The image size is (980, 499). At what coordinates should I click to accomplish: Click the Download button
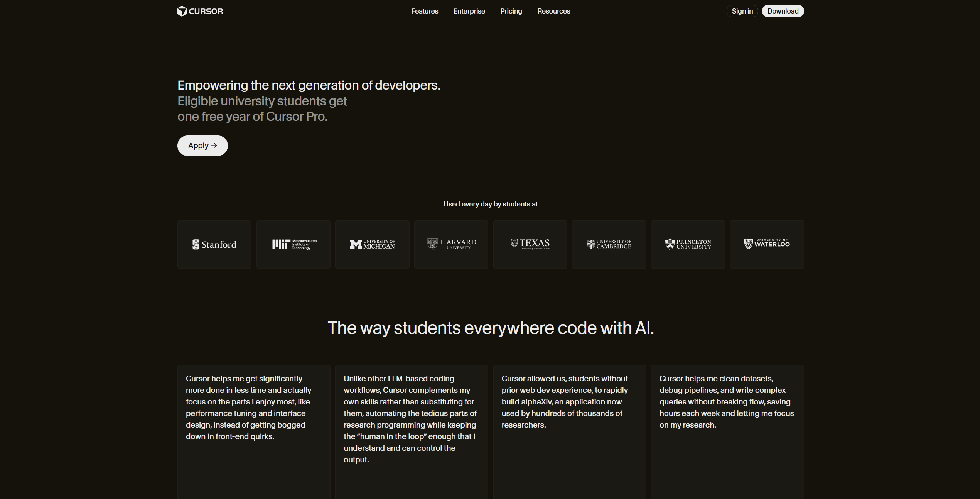click(x=783, y=11)
